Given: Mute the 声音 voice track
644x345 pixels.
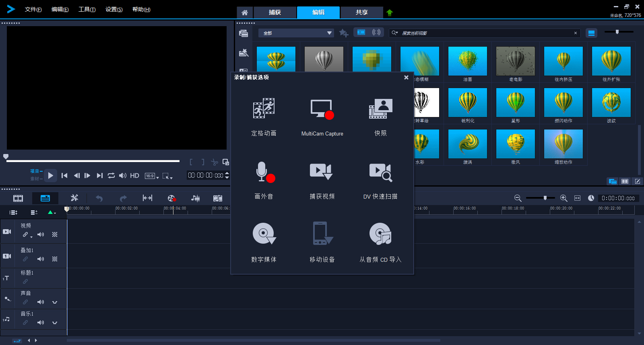Looking at the screenshot, I should coord(41,302).
